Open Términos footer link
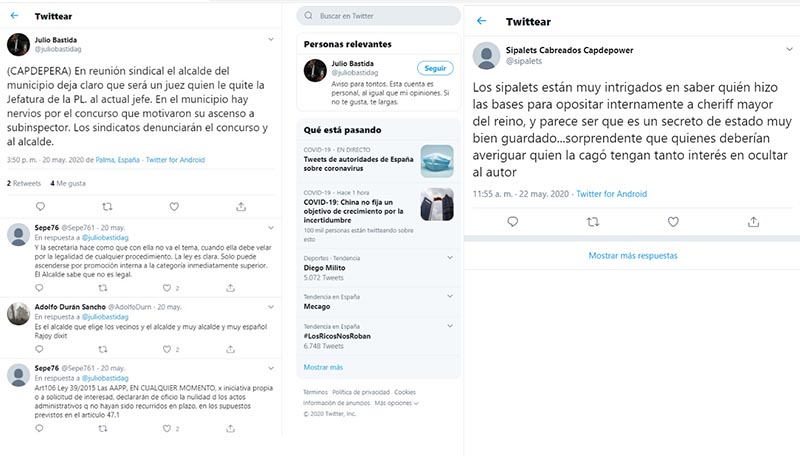Image resolution: width=800 pixels, height=456 pixels. 315,392
